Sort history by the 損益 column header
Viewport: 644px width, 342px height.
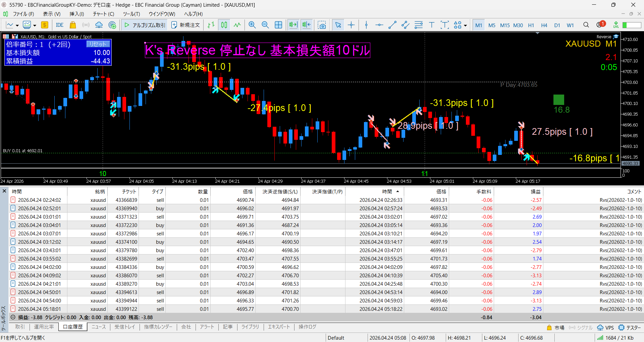[535, 191]
